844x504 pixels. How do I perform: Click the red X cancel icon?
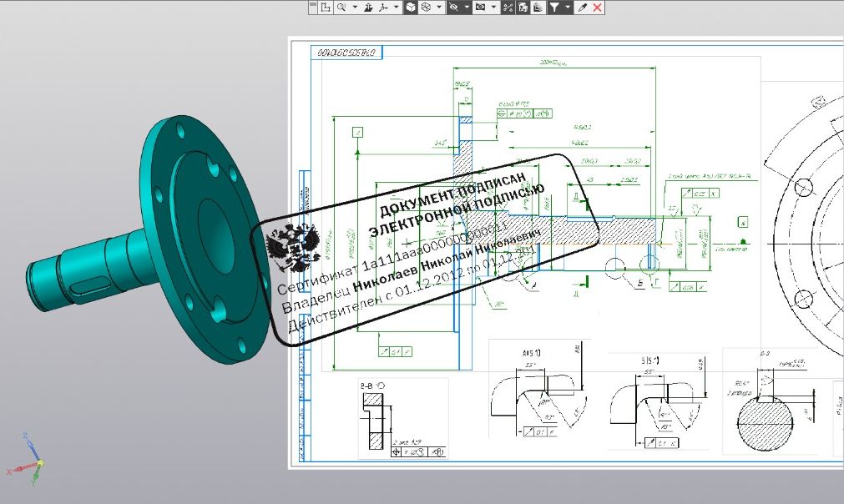click(597, 7)
